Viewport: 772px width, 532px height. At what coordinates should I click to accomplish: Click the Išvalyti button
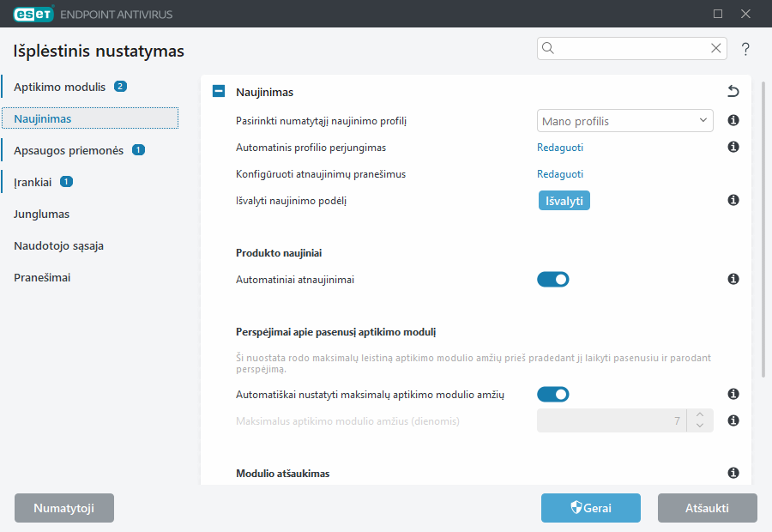(564, 201)
